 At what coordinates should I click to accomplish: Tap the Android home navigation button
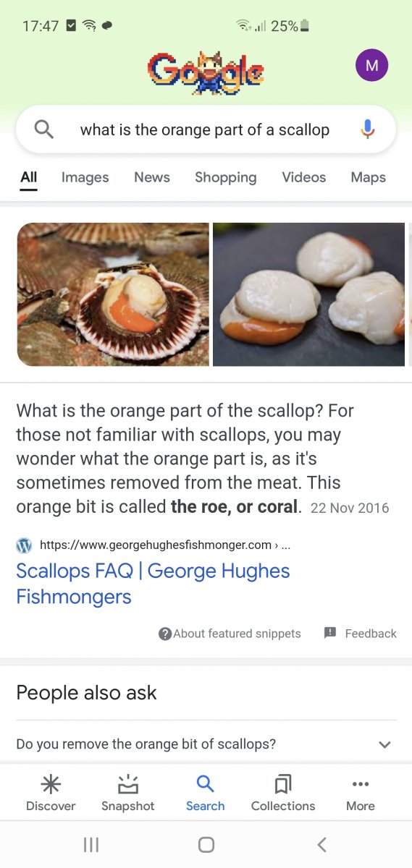coord(206,844)
